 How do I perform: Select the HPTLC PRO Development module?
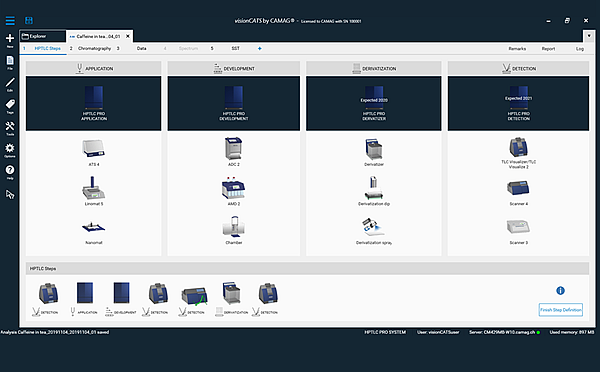[234, 103]
